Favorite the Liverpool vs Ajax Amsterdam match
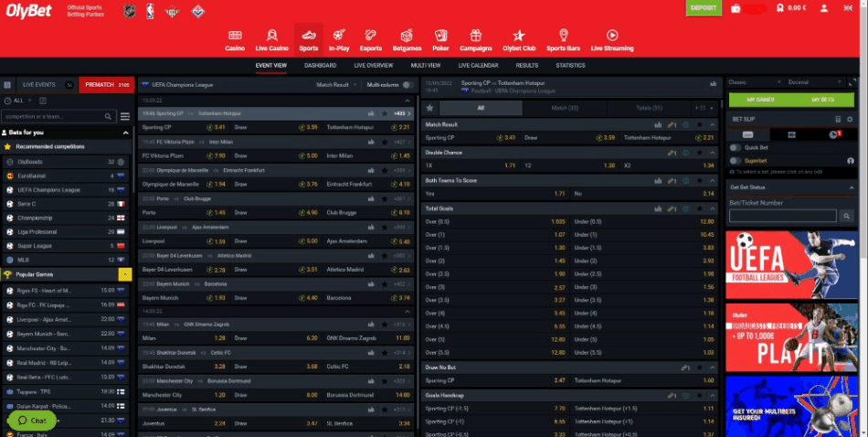This screenshot has height=437, width=868. [384, 227]
